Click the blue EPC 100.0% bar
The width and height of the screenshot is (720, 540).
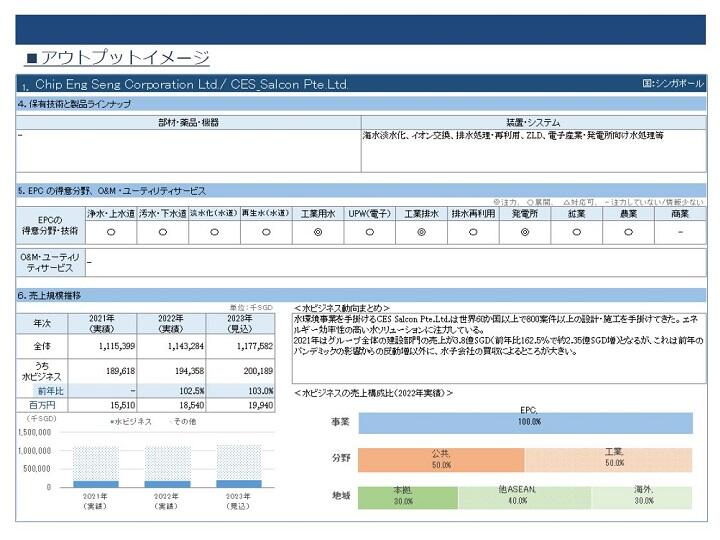525,423
